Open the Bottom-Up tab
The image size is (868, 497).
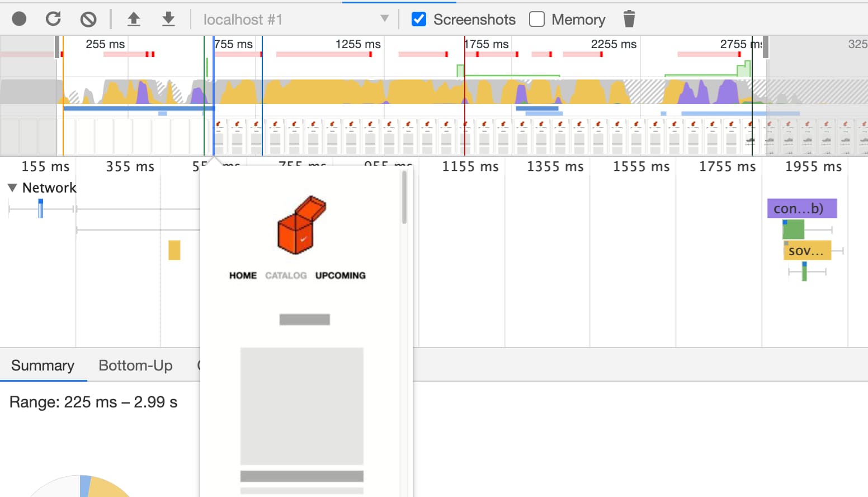point(135,365)
